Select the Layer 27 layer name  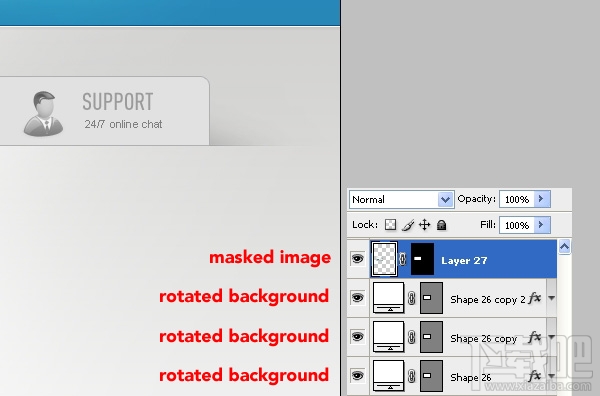point(464,261)
